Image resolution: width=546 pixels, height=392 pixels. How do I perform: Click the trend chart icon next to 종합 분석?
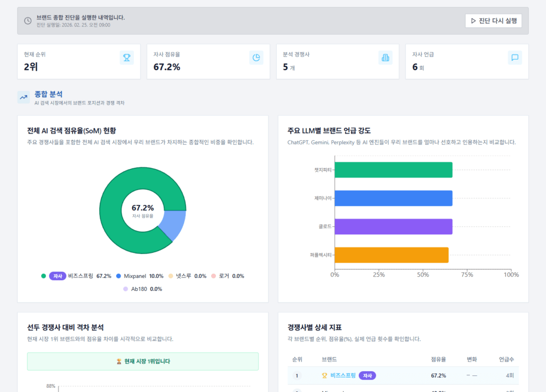23,97
